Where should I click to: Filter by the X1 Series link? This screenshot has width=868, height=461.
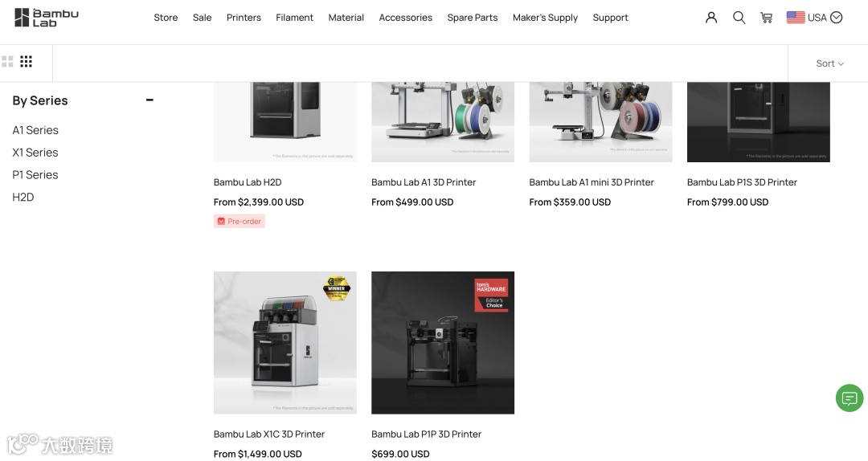tap(35, 152)
